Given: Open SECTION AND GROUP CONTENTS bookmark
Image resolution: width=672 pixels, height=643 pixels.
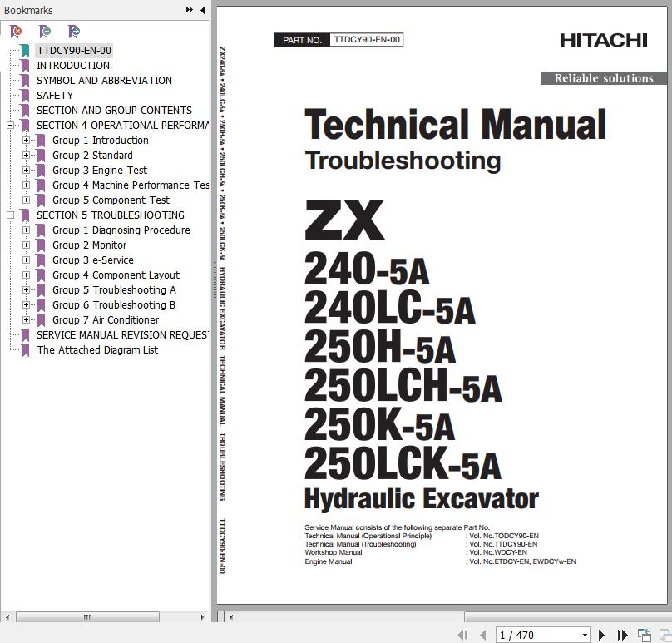Looking at the screenshot, I should tap(114, 111).
